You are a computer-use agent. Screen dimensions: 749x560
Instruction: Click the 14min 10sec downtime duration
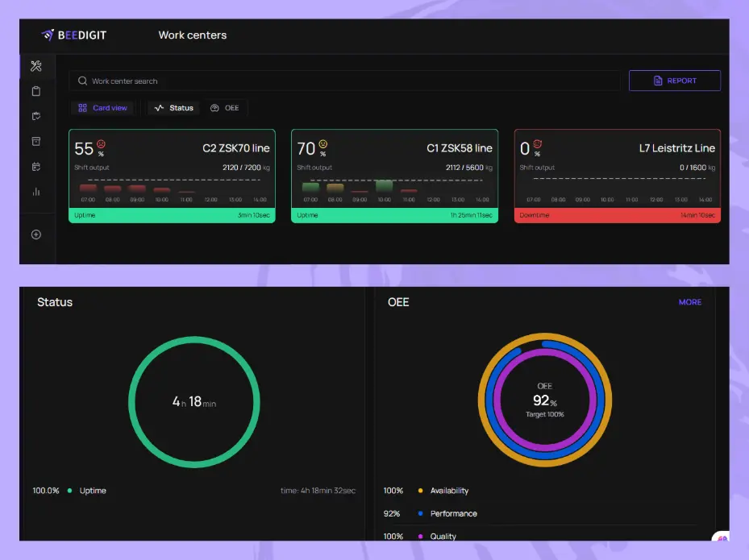pos(697,215)
